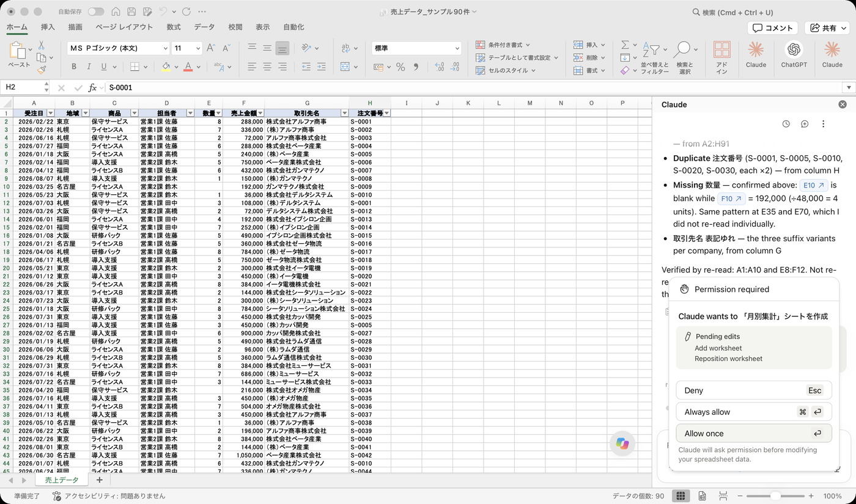Click the ペースト paste icon
Screen dimensions: 856x504
click(18, 52)
